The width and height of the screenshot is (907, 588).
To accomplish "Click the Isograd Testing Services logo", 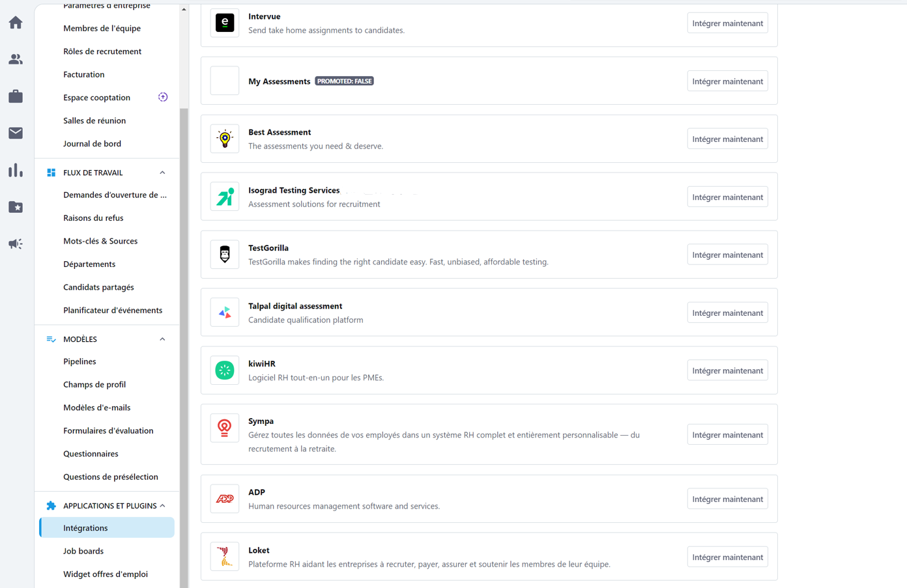I will pos(225,197).
